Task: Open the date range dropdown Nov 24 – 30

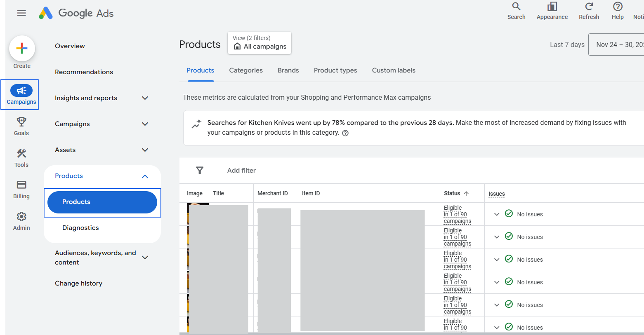Action: click(616, 45)
